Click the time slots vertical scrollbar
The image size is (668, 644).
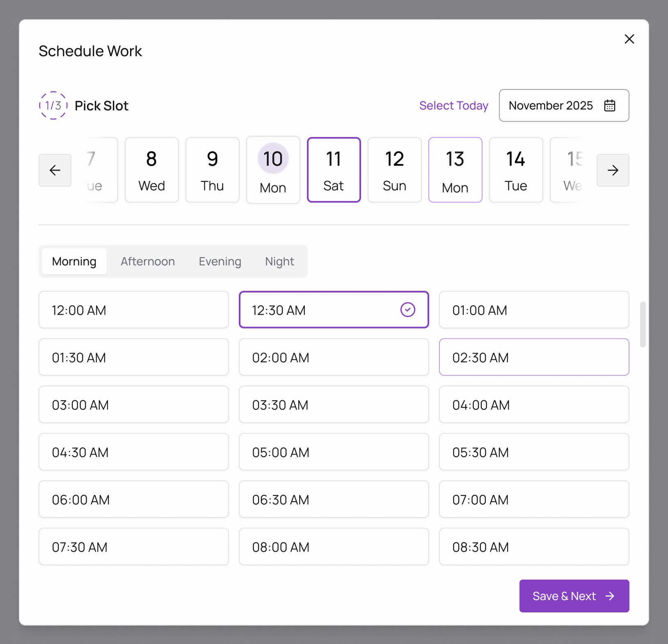pyautogui.click(x=643, y=324)
